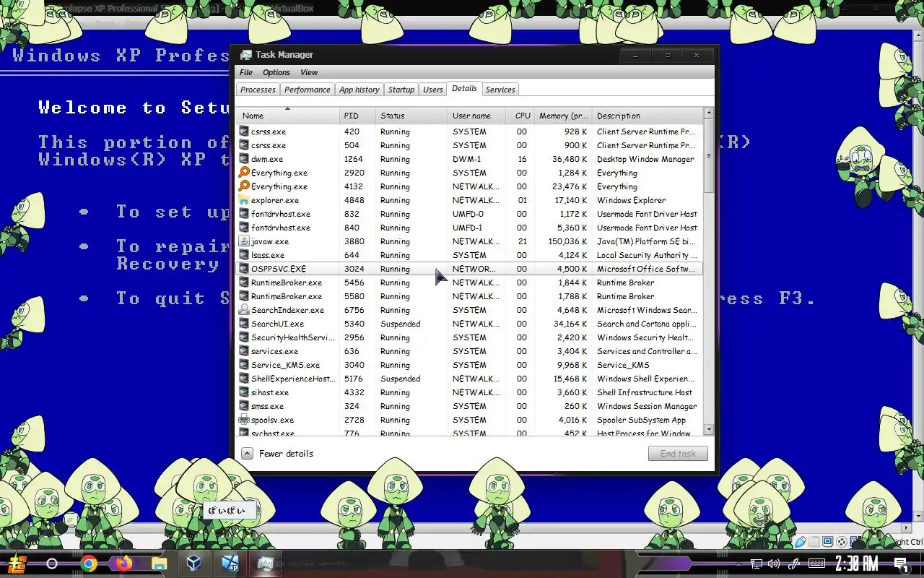Screen dimensions: 924x578
Task: Sort processes by Memory column
Action: tap(563, 116)
